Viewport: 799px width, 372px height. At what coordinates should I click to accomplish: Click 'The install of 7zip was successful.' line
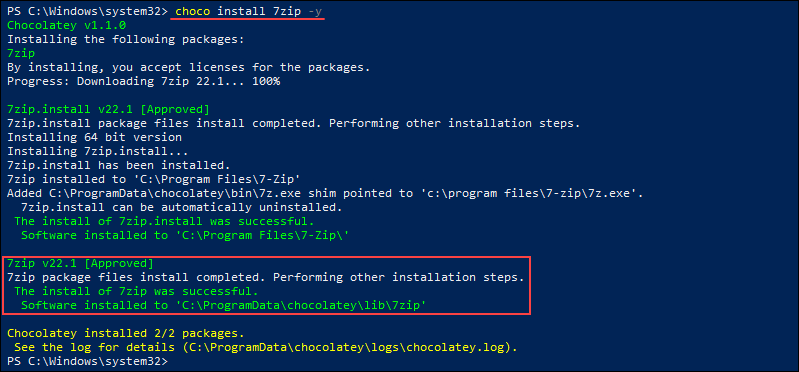[x=136, y=291]
